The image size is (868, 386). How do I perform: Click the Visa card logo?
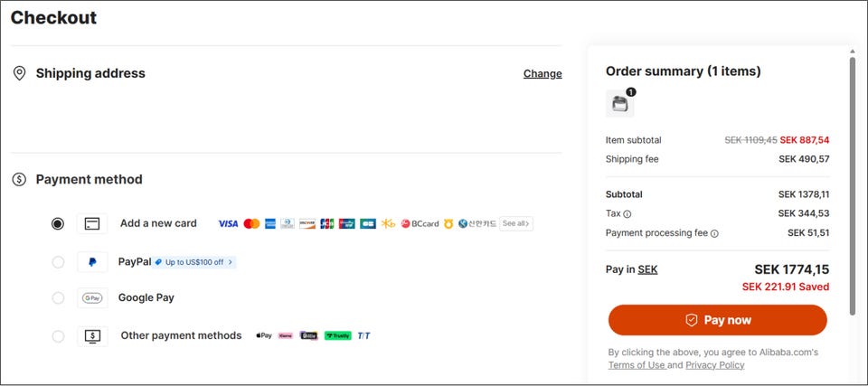(228, 223)
